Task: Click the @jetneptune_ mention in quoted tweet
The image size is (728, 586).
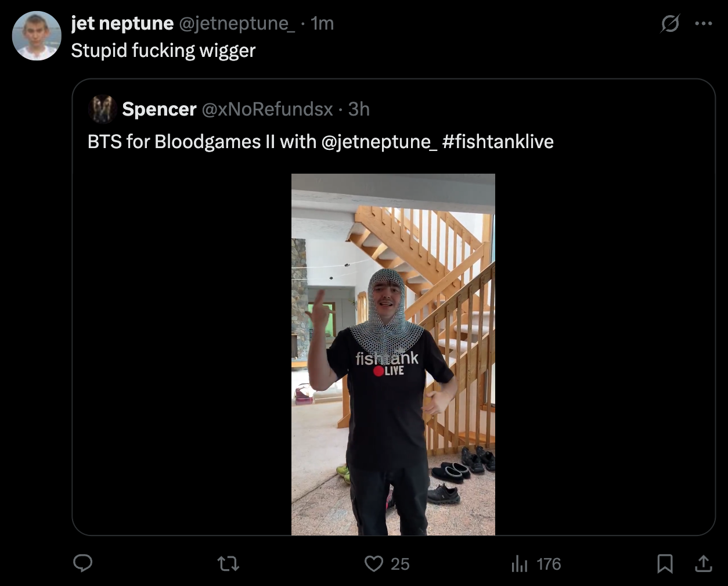Action: tap(379, 142)
